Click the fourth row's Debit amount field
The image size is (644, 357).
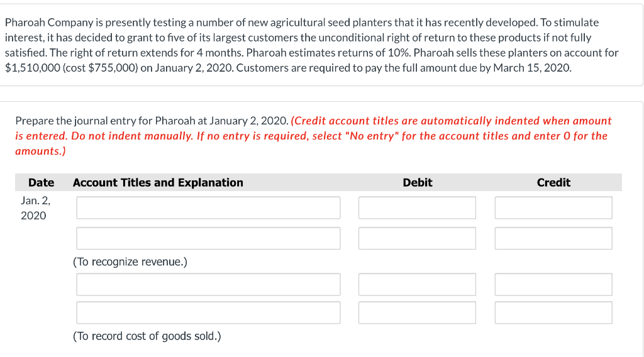[x=417, y=312]
